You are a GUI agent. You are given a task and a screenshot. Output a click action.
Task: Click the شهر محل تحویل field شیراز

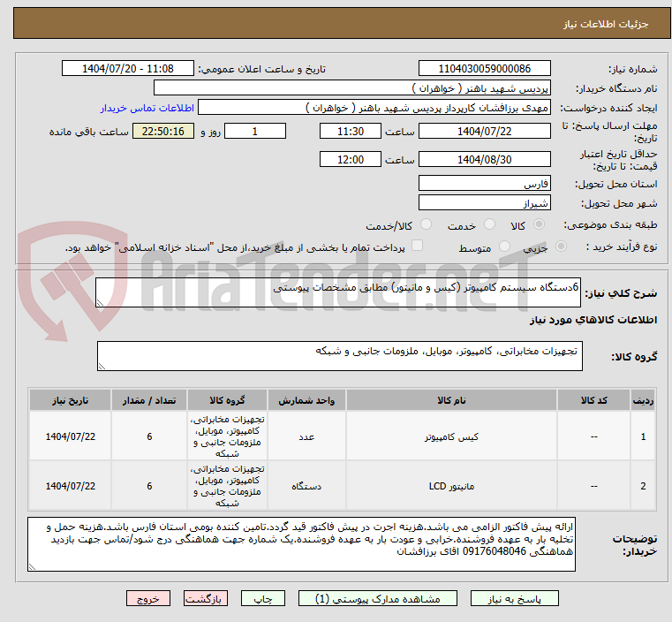pos(484,202)
